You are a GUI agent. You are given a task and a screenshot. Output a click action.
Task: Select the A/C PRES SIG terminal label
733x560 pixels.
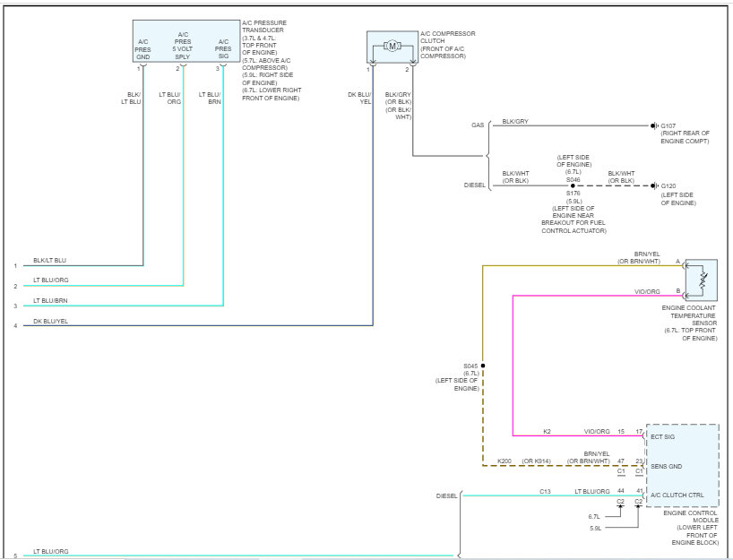coord(223,48)
